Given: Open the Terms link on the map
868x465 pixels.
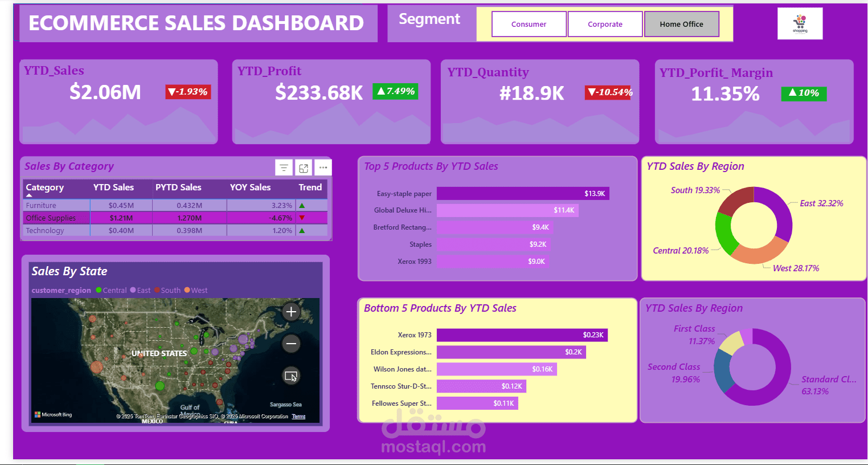Looking at the screenshot, I should [x=298, y=416].
